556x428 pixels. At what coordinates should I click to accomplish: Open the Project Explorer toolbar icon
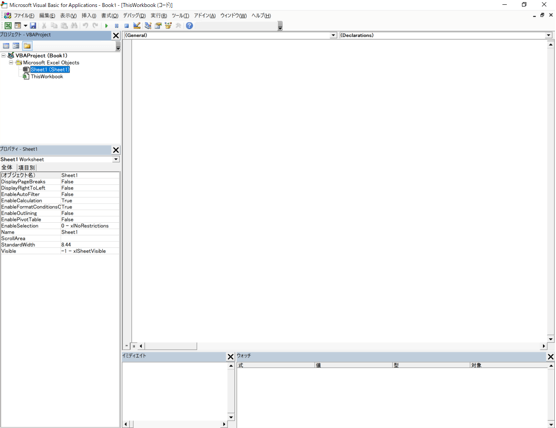coord(148,26)
